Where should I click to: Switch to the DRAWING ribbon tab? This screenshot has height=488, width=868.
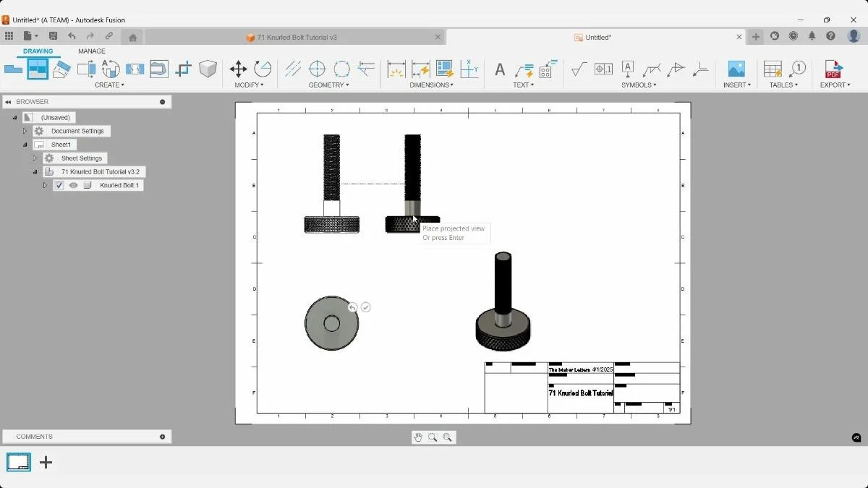click(38, 51)
